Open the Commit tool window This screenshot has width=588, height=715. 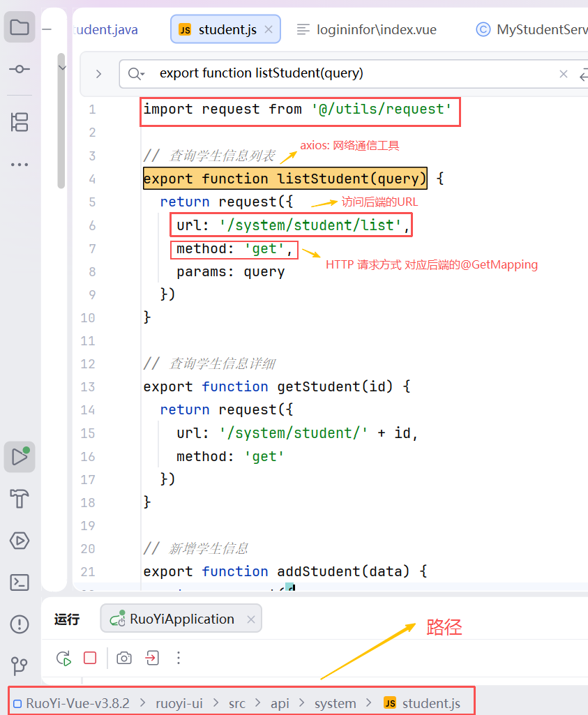(x=20, y=69)
